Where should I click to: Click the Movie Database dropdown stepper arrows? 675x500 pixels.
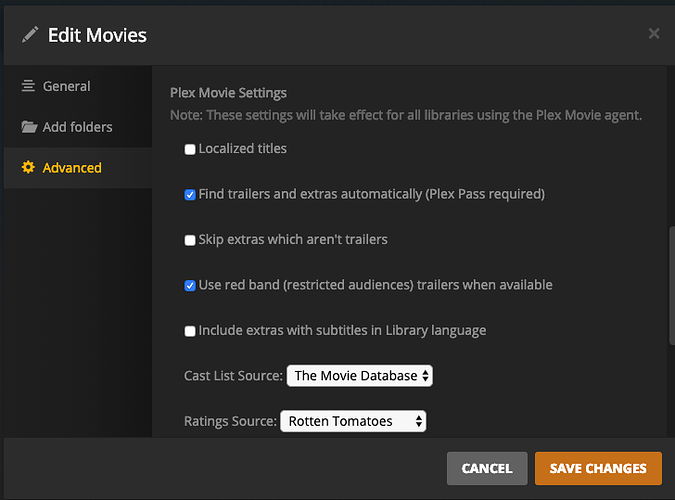click(x=425, y=376)
